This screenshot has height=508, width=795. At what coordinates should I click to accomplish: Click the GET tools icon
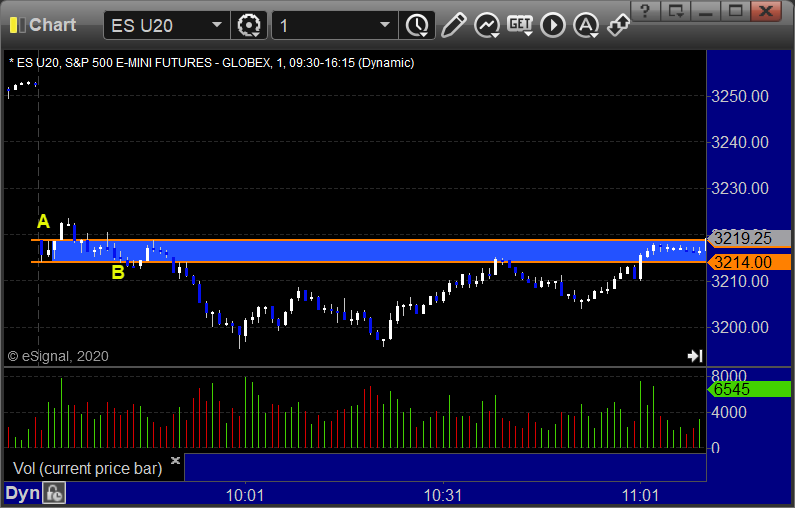coord(520,25)
